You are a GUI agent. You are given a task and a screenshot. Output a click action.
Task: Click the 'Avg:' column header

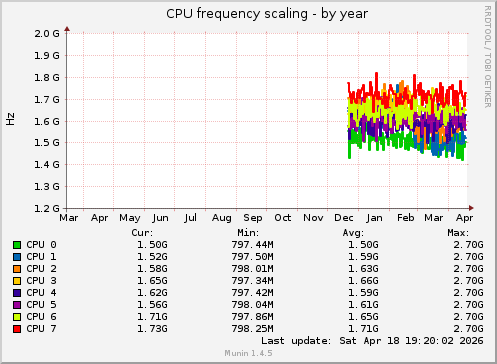(353, 233)
